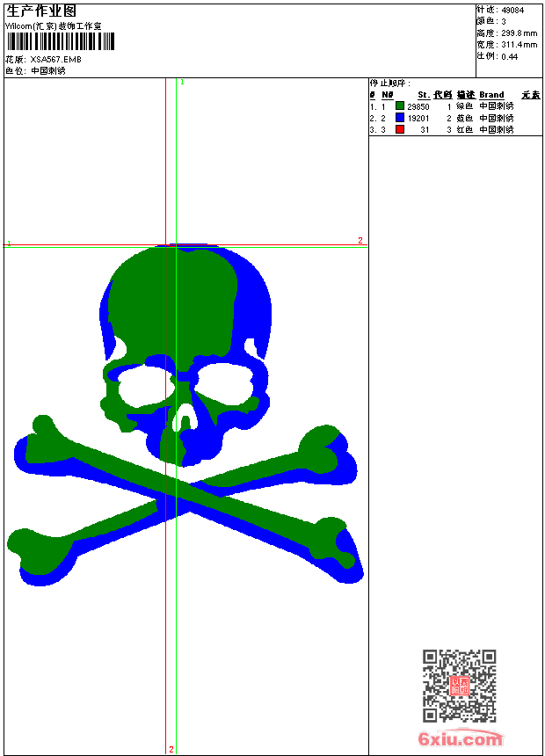Click the skull's nose opening
Screen dimensions: 545x756
pos(185,418)
